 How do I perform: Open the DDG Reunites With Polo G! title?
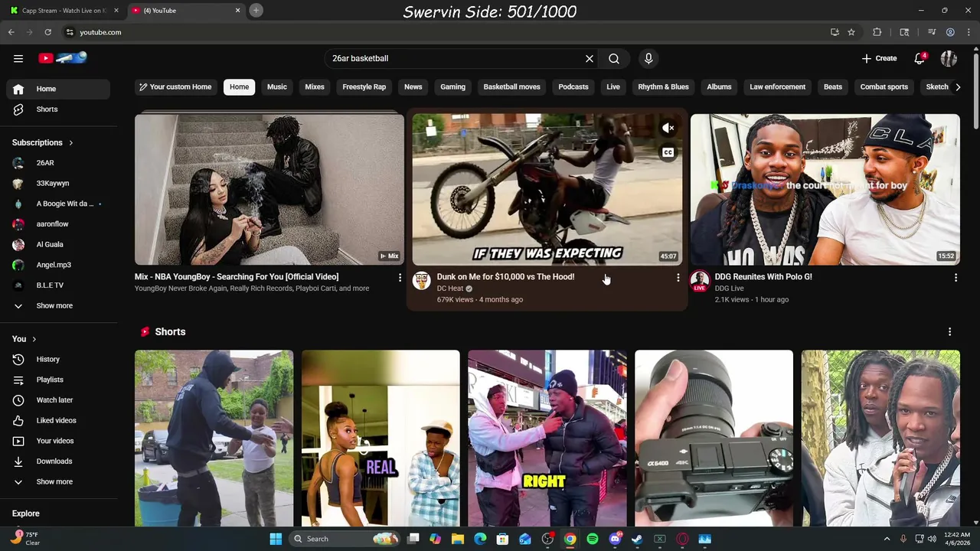pyautogui.click(x=763, y=277)
